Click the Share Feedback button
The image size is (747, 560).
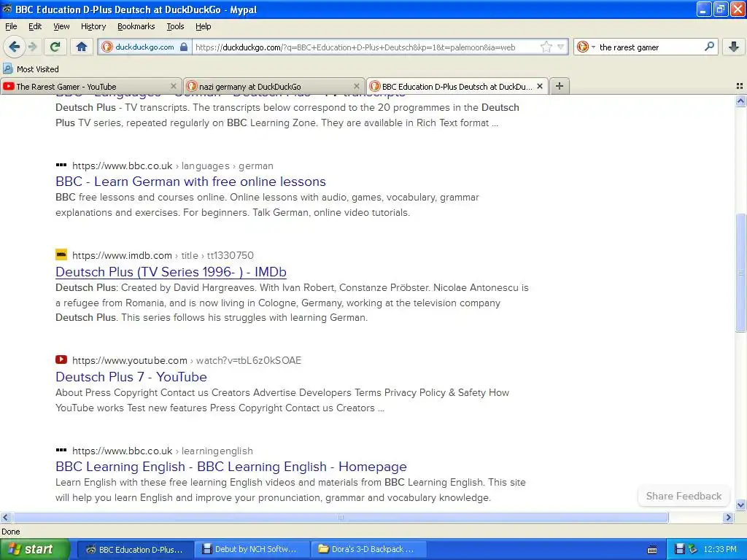(x=684, y=496)
